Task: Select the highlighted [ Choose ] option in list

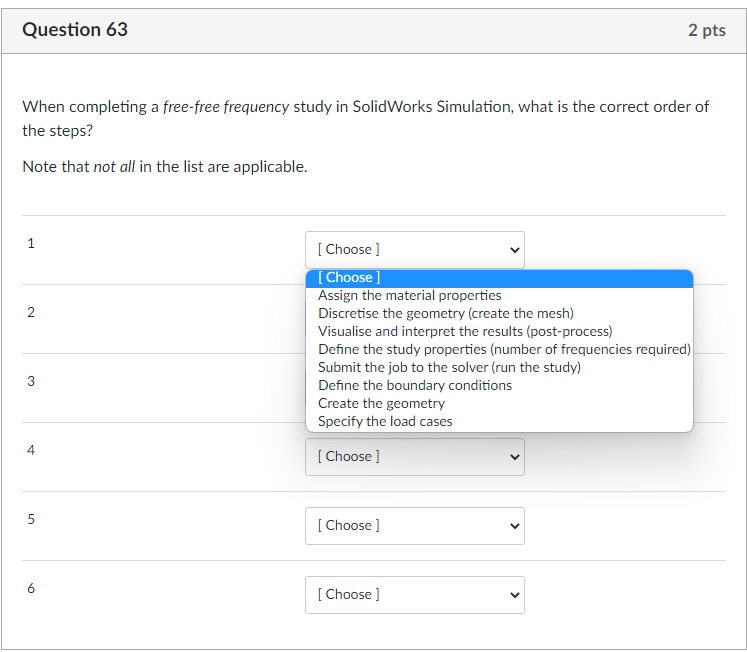Action: tap(498, 278)
